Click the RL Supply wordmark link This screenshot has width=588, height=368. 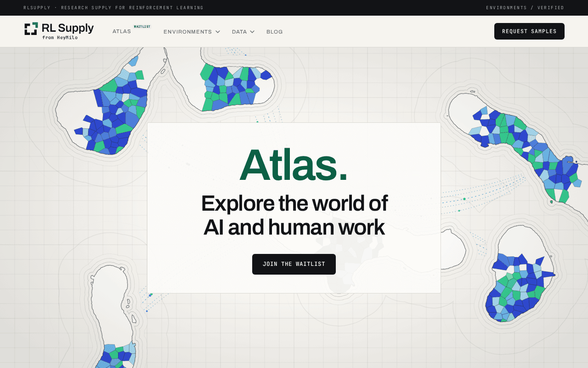coord(68,28)
